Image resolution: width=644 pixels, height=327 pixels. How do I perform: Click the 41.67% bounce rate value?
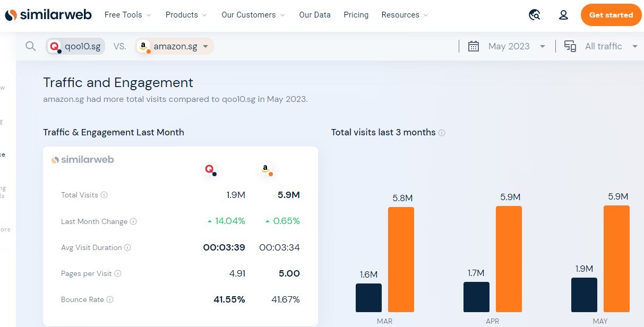(x=286, y=299)
